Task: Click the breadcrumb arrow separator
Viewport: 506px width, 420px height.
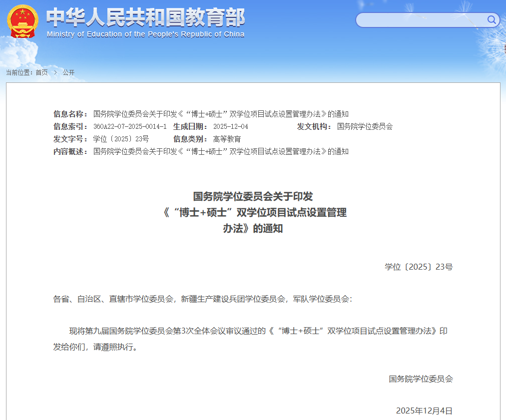Action: [x=55, y=72]
